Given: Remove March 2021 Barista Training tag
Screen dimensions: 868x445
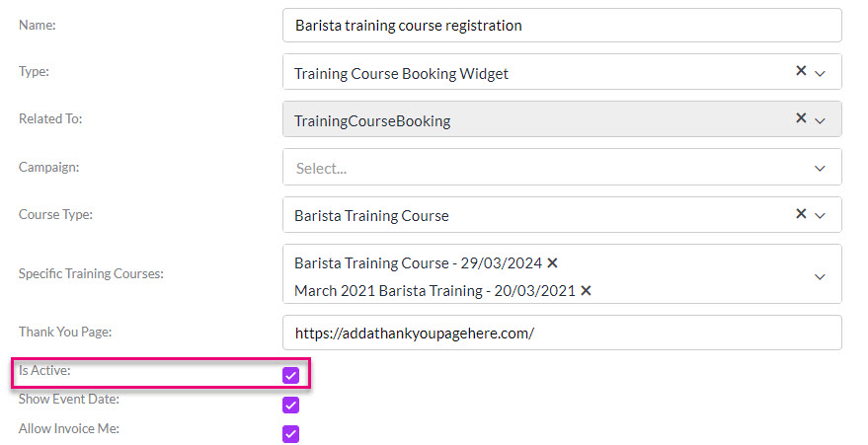Looking at the screenshot, I should (586, 291).
